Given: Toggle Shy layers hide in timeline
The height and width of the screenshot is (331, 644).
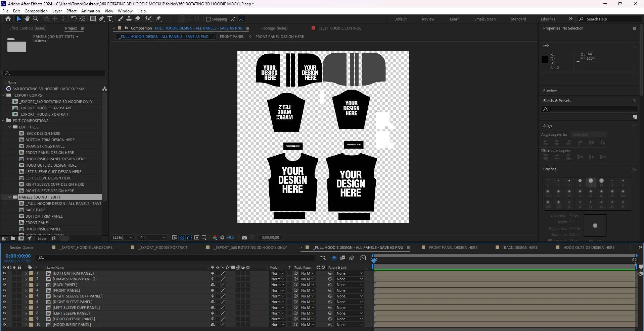Looking at the screenshot, I should click(334, 258).
